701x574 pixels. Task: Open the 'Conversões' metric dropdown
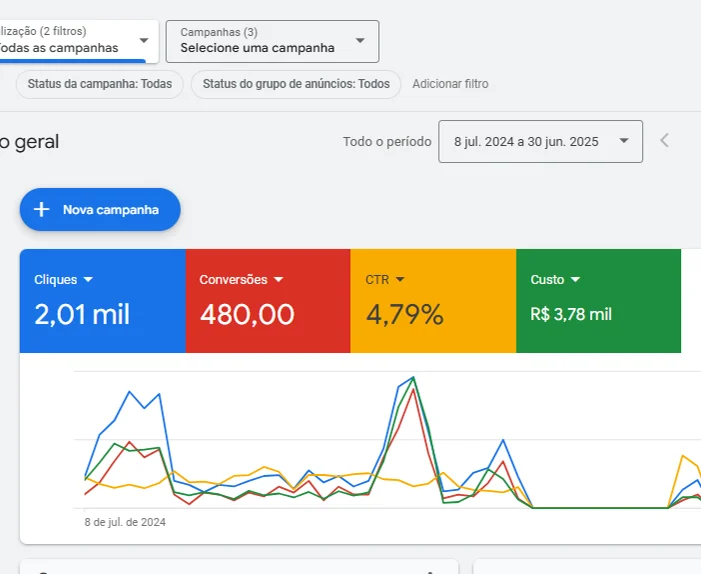click(241, 280)
